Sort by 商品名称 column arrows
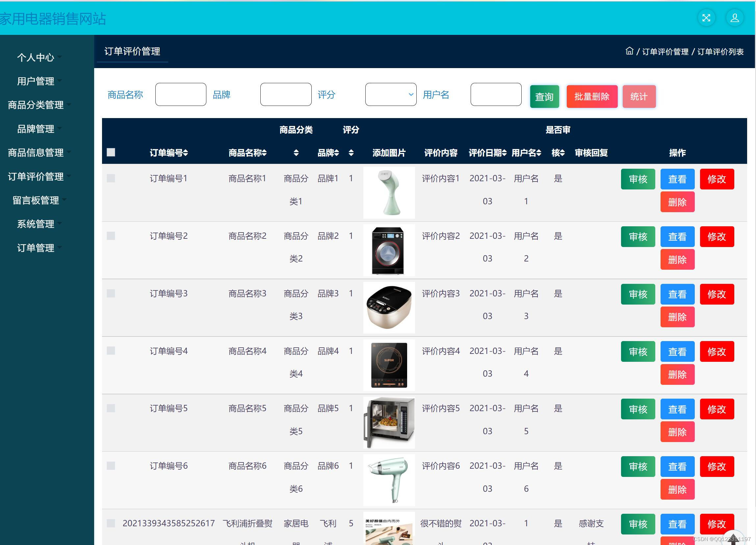The image size is (756, 545). point(264,153)
